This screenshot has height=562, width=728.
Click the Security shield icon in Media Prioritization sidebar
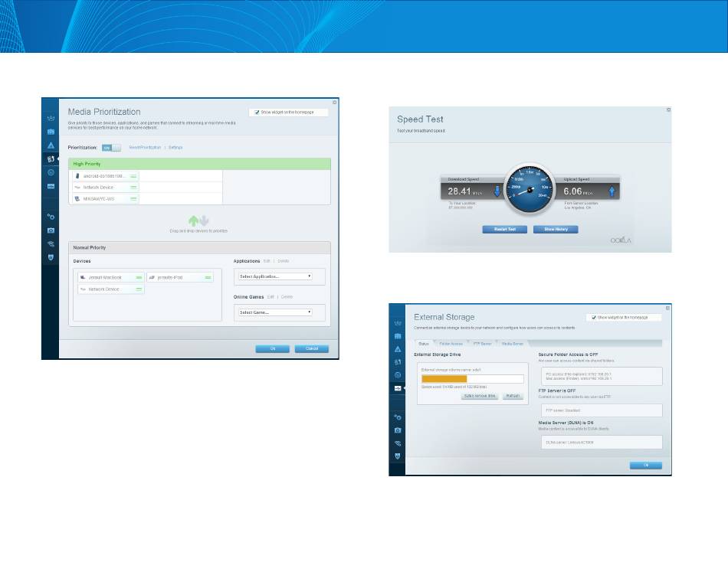(51, 258)
